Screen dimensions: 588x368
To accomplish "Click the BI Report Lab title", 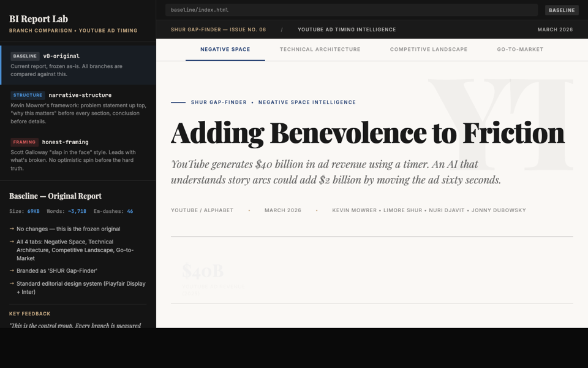I will point(39,18).
